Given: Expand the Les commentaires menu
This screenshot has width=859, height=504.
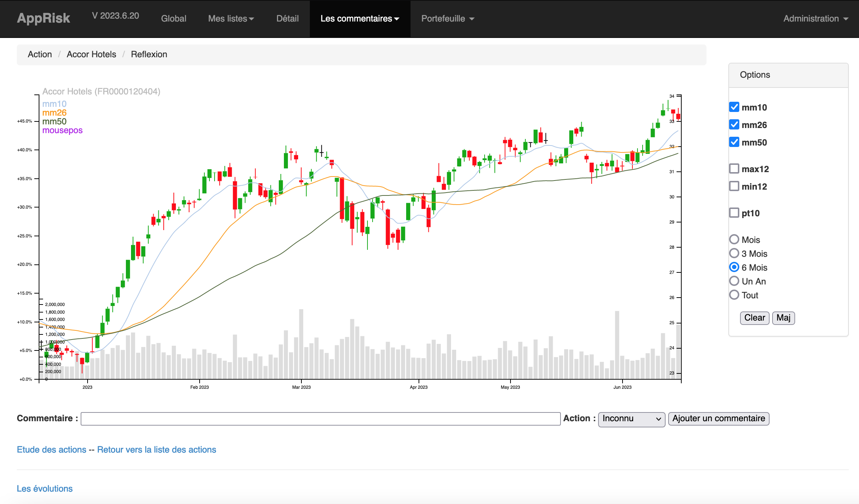Looking at the screenshot, I should click(359, 19).
